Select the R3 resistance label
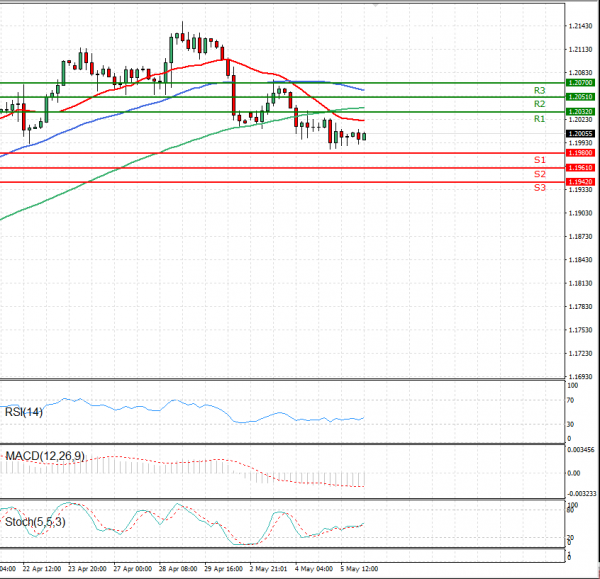Screen dimensions: 600x579 pos(540,91)
